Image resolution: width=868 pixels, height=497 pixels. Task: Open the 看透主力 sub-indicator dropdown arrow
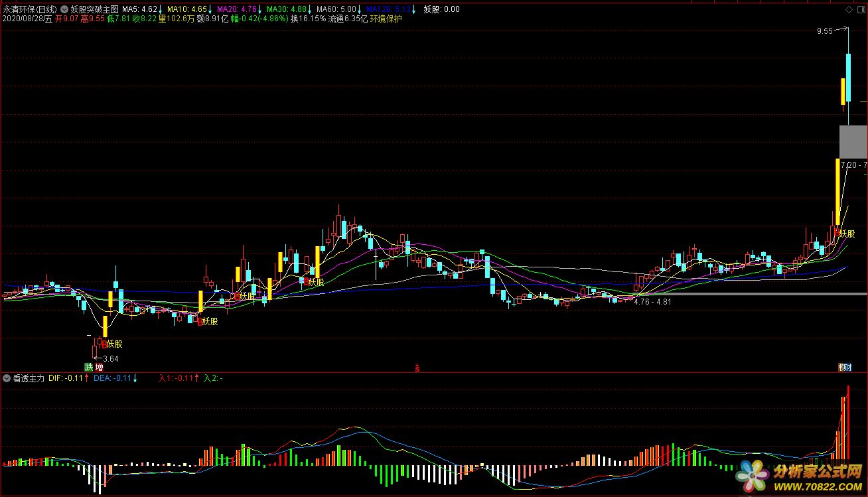coord(7,378)
